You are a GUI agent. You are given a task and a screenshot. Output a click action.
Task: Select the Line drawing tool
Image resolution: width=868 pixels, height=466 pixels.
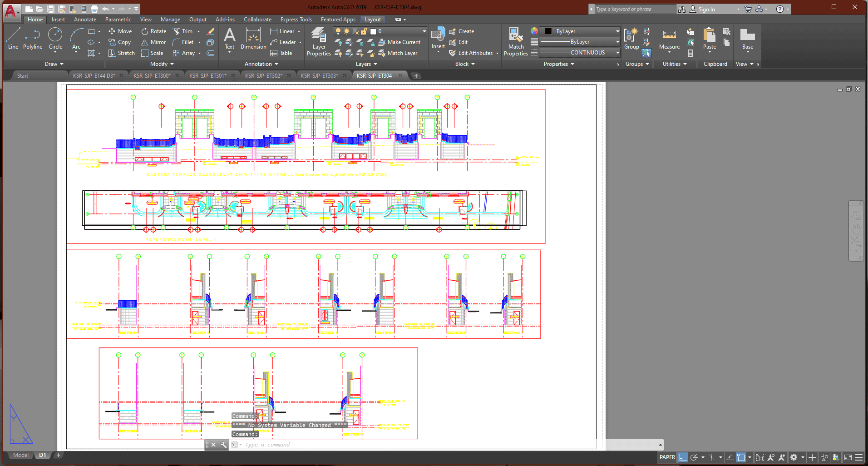click(x=13, y=39)
